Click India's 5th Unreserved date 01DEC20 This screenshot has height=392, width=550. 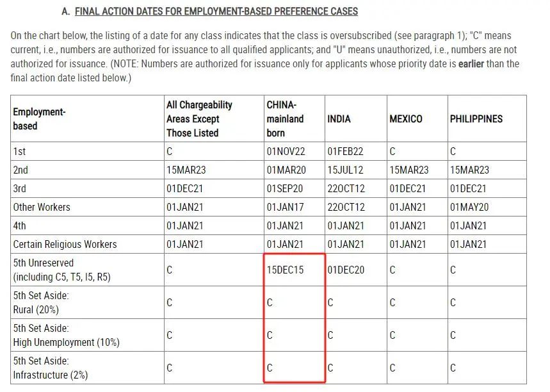click(x=346, y=270)
